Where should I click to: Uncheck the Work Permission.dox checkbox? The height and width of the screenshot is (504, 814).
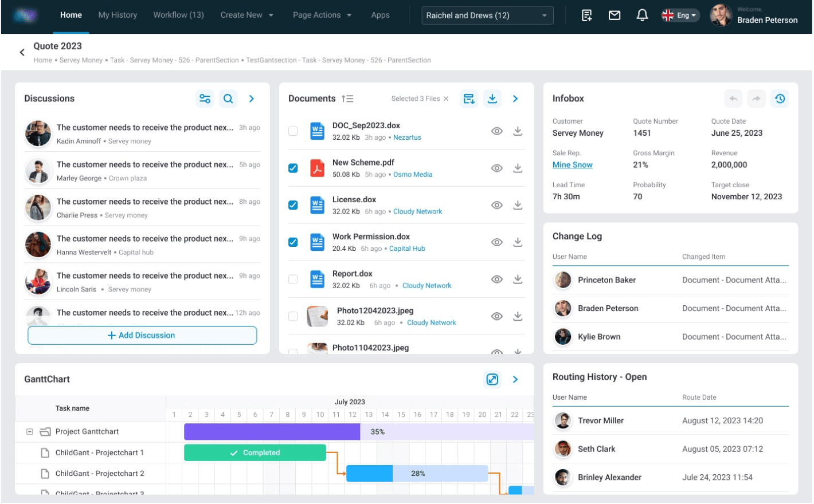point(293,242)
